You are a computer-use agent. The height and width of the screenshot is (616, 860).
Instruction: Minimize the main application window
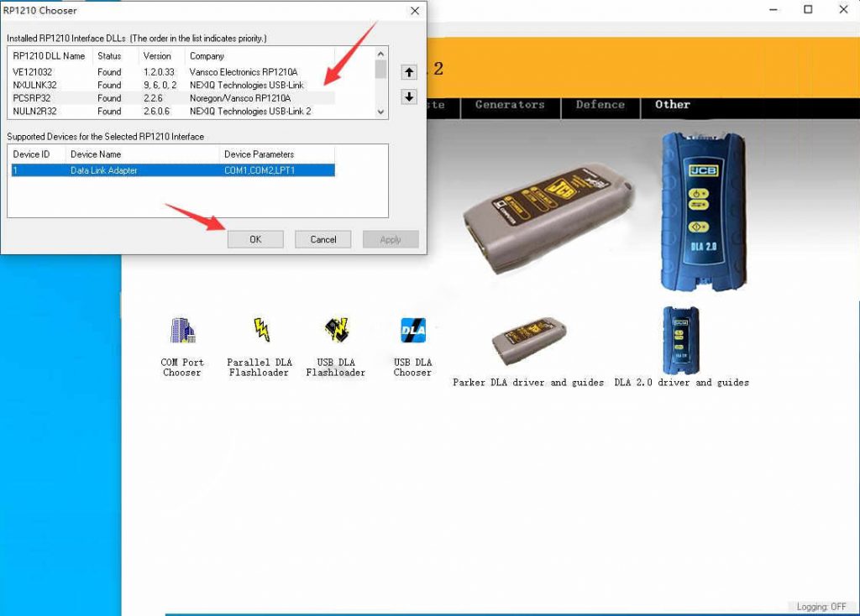click(x=773, y=9)
